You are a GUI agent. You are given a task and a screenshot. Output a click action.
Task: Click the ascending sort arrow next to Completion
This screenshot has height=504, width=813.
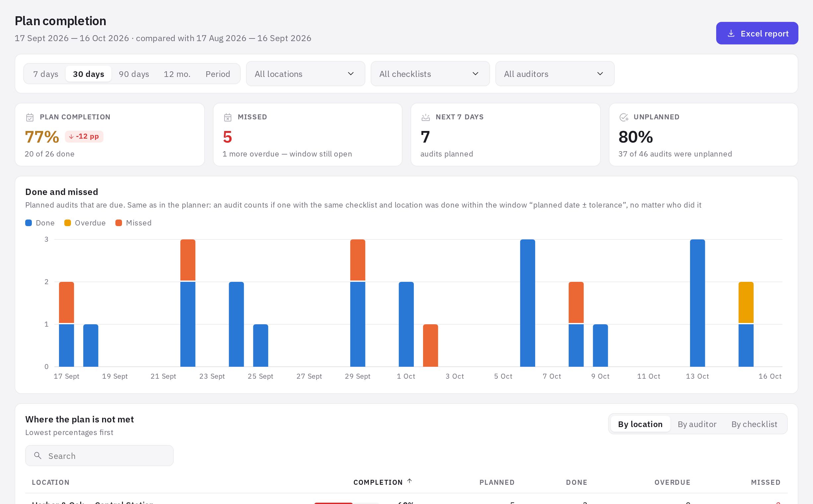coord(410,481)
